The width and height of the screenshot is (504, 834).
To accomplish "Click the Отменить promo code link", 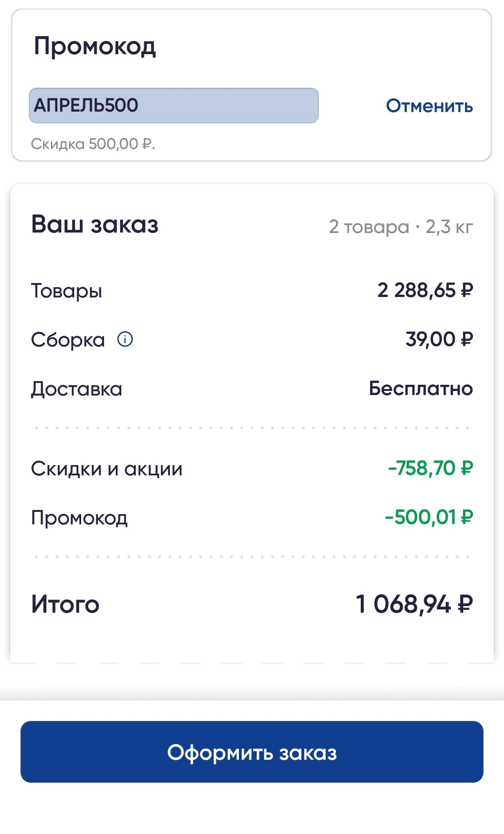I will [429, 106].
